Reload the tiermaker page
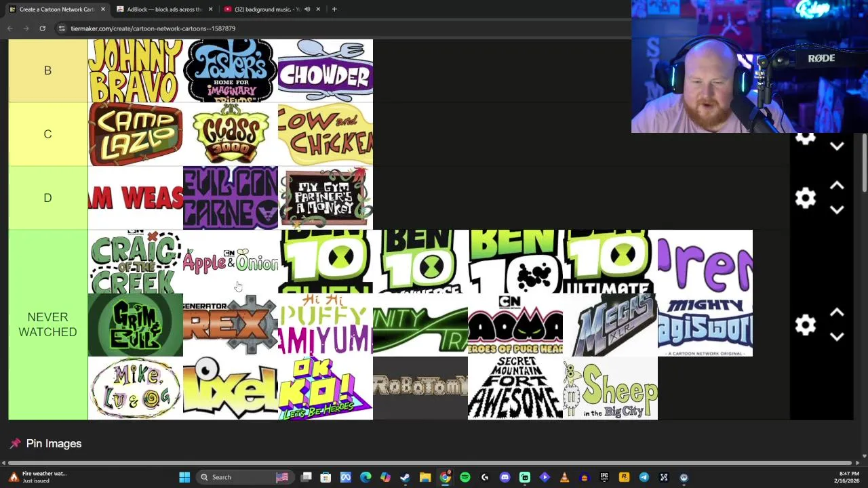 click(42, 28)
